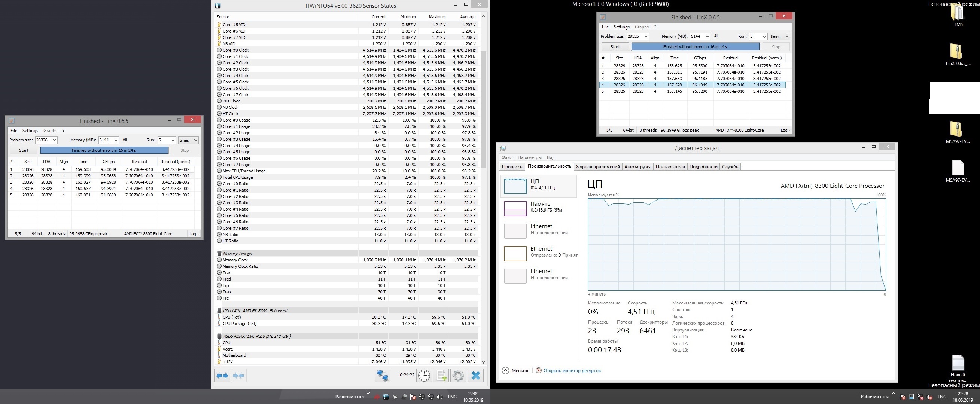Click HWiNFO shrink columns arrows icon

click(238, 376)
